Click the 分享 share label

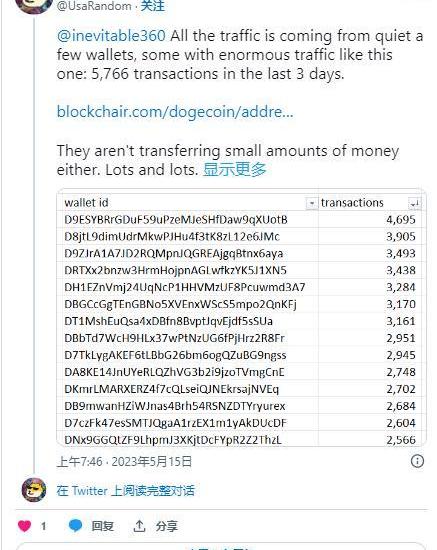[x=167, y=526]
